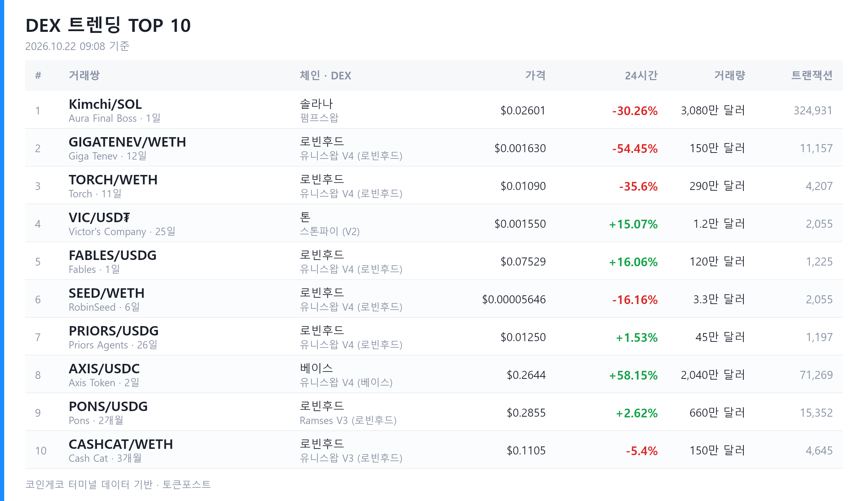The height and width of the screenshot is (501, 868).
Task: Click the 펌프스왑 DEX label
Action: tap(319, 118)
